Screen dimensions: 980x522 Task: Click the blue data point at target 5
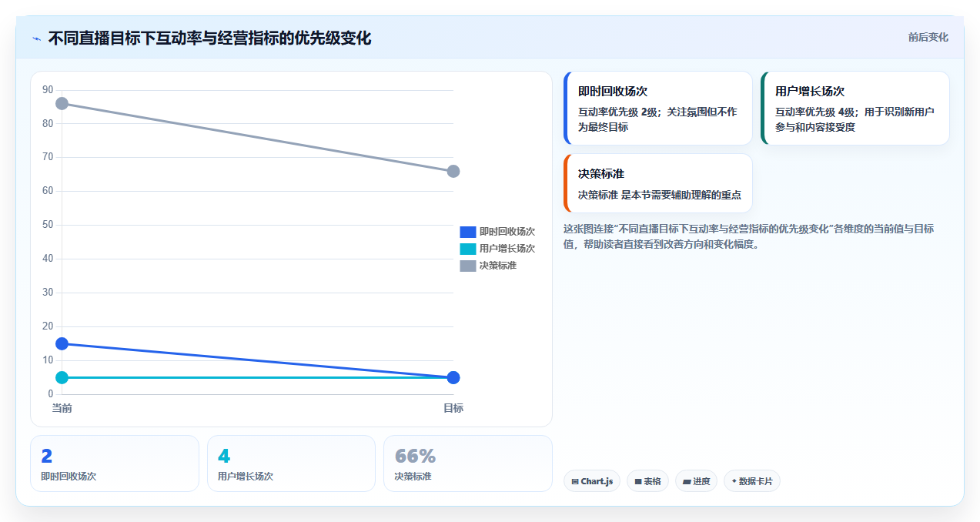click(453, 377)
